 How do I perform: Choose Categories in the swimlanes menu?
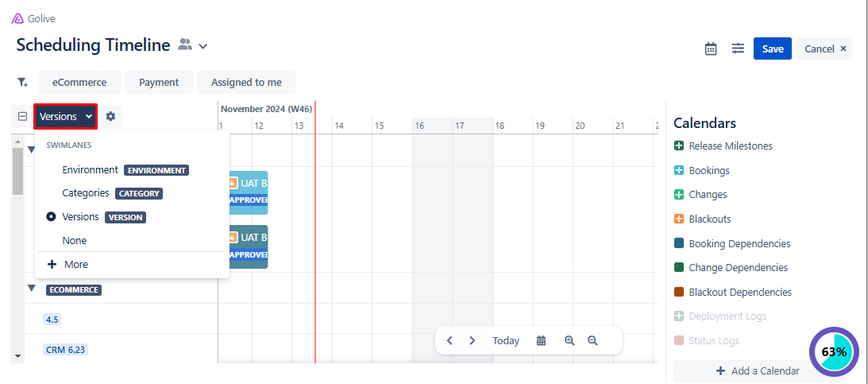click(86, 192)
